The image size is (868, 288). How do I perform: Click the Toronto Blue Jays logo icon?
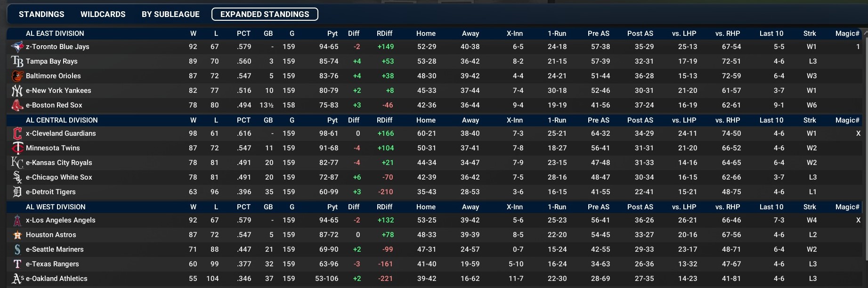(17, 47)
